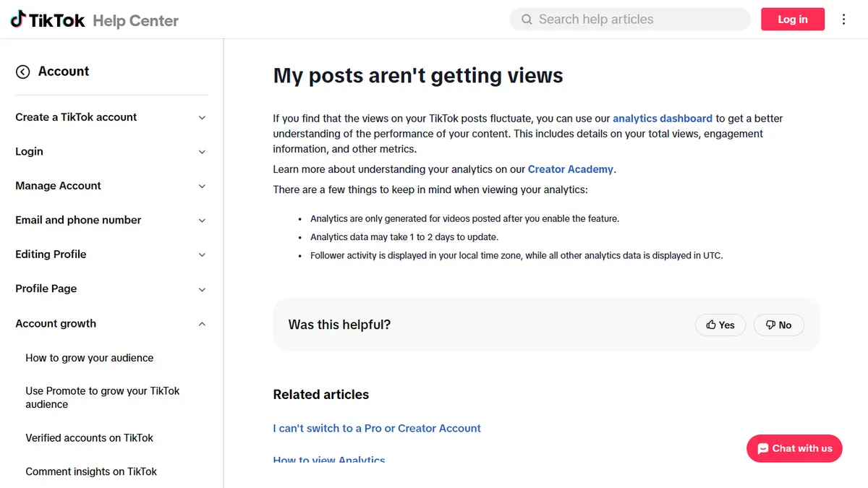Expand the Login section chevron
Viewport: 868px width, 488px height.
tap(202, 152)
